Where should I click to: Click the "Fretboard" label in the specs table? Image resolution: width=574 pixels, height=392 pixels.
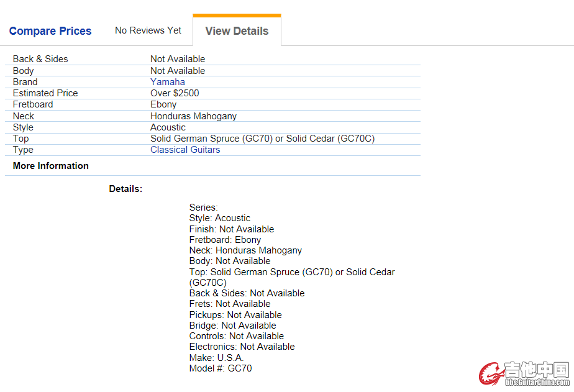point(33,104)
